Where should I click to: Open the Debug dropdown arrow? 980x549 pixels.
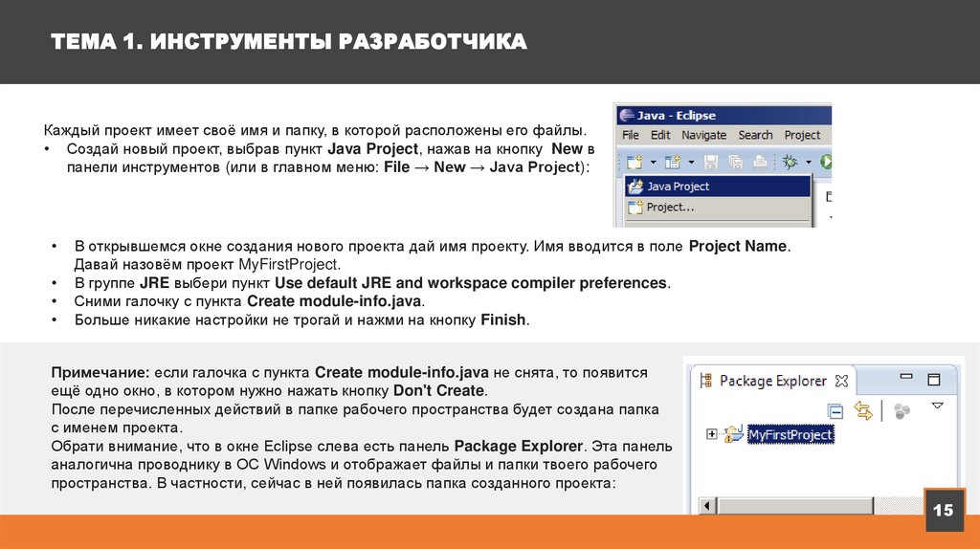(808, 163)
